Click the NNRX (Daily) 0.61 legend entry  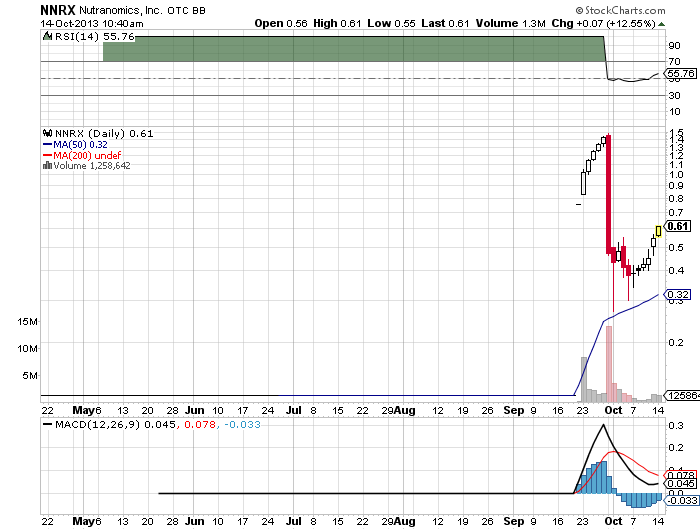pos(104,134)
